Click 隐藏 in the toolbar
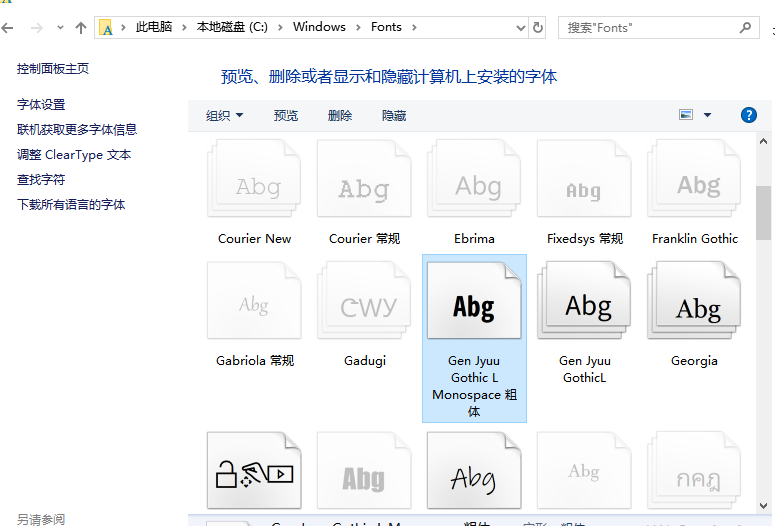 pyautogui.click(x=394, y=116)
